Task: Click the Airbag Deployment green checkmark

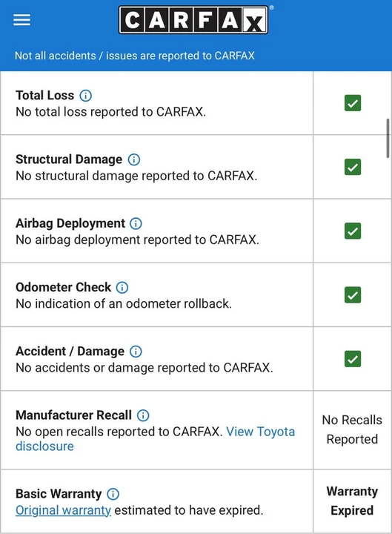Action: 353,231
